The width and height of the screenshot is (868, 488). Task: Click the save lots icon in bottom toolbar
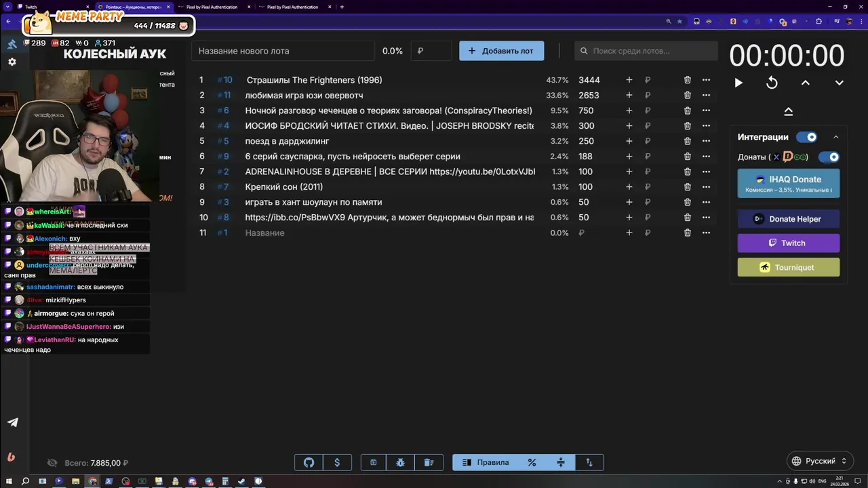(373, 462)
